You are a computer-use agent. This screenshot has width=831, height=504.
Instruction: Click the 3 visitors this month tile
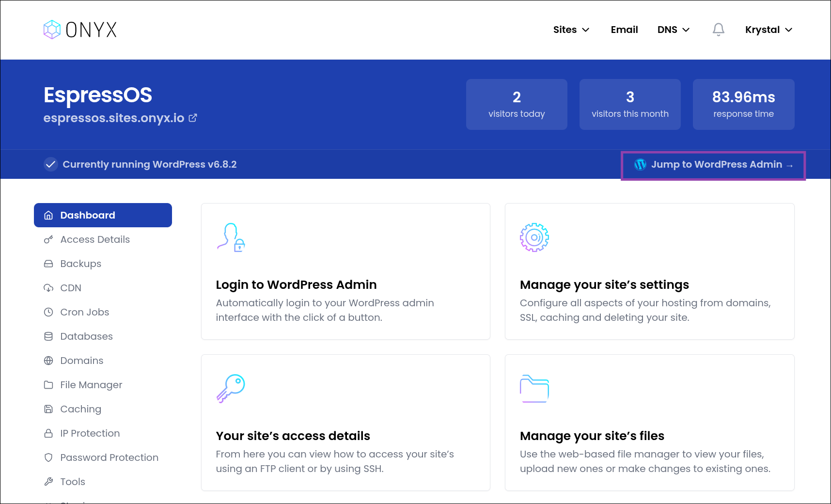[630, 104]
